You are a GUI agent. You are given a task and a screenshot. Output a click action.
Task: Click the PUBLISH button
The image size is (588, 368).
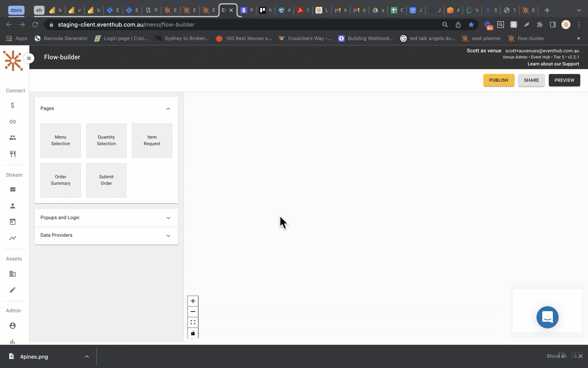[x=499, y=80]
